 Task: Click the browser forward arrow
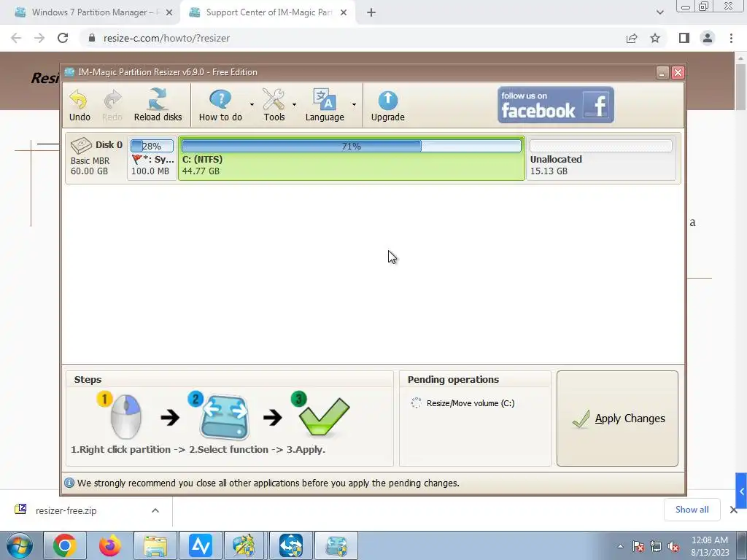click(39, 38)
